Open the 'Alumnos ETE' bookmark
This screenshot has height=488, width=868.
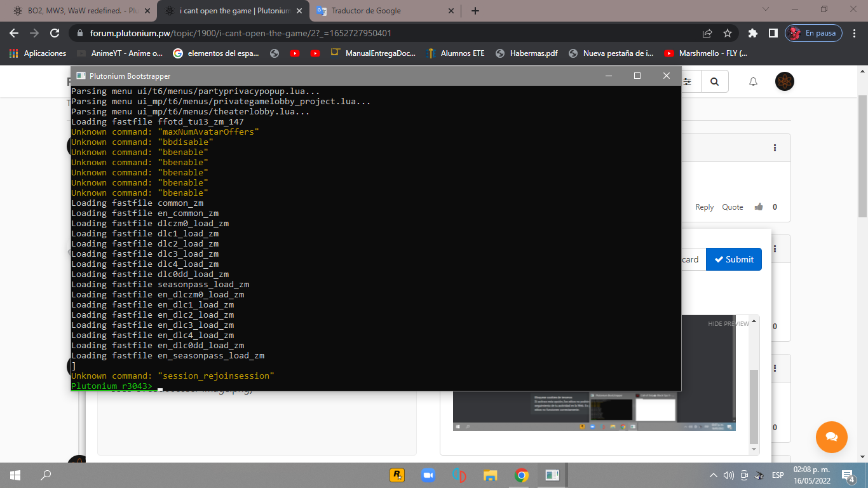pyautogui.click(x=456, y=53)
